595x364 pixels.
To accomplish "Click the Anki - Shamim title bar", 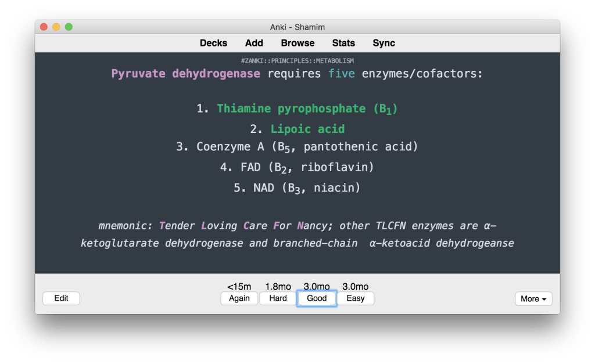I will (x=297, y=27).
